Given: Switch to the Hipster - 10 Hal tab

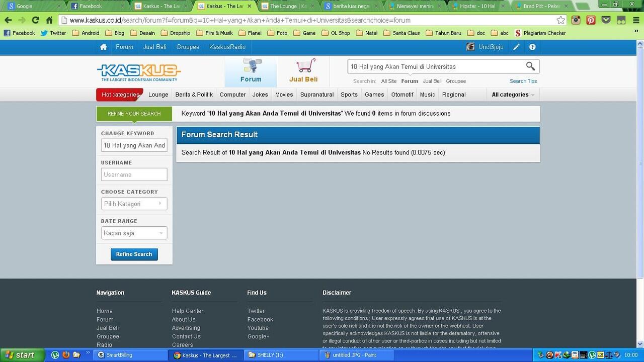Looking at the screenshot, I should click(x=478, y=6).
